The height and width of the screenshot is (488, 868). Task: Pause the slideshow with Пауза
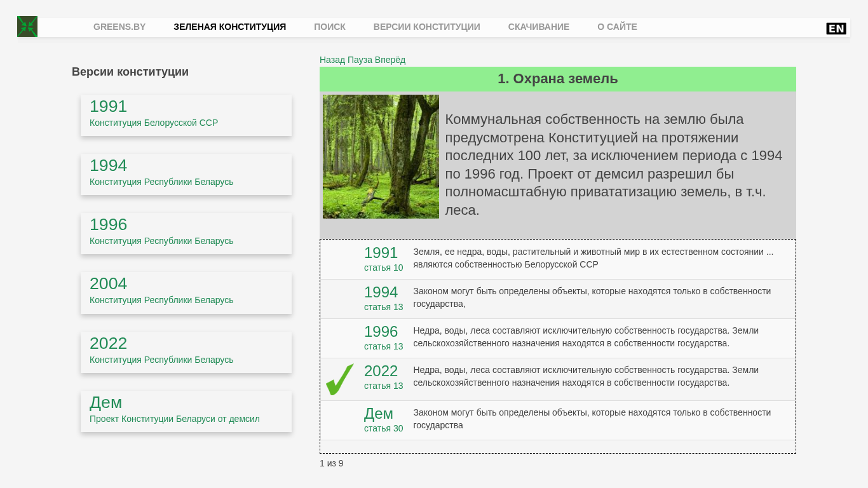(x=360, y=60)
